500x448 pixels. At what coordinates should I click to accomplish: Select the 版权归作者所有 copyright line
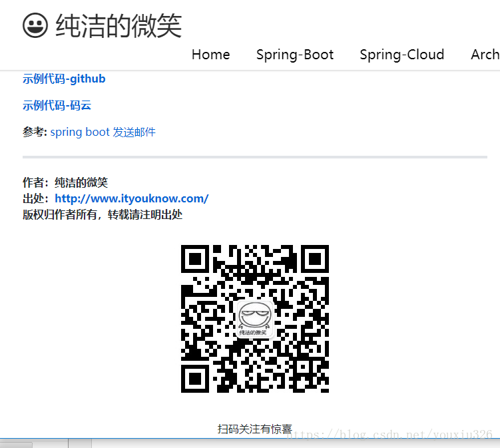(103, 214)
